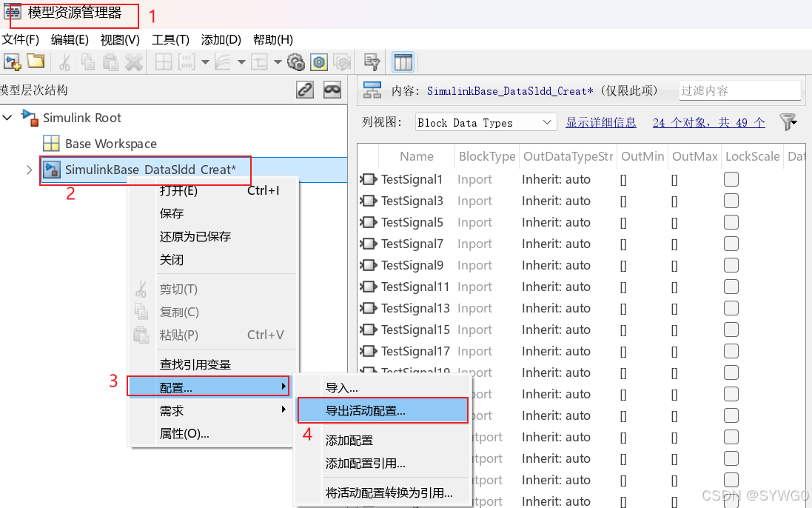Check LockScale box for TestSignal9

click(731, 266)
